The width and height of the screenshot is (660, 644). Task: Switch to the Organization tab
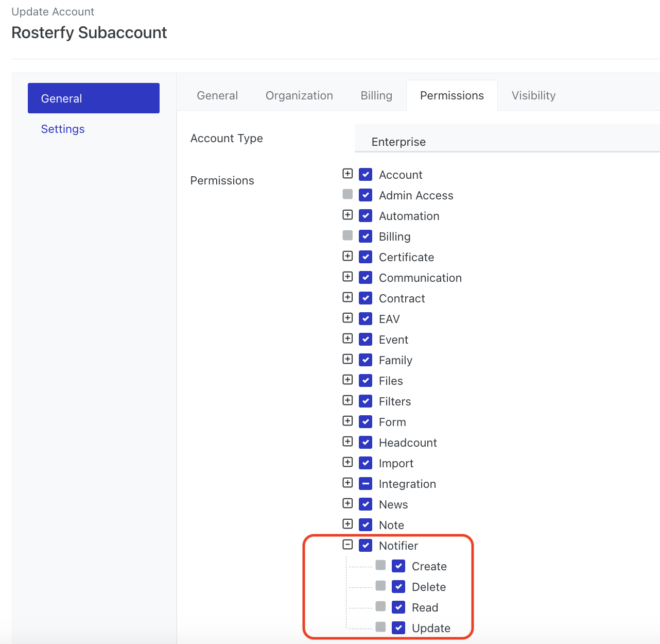(299, 95)
